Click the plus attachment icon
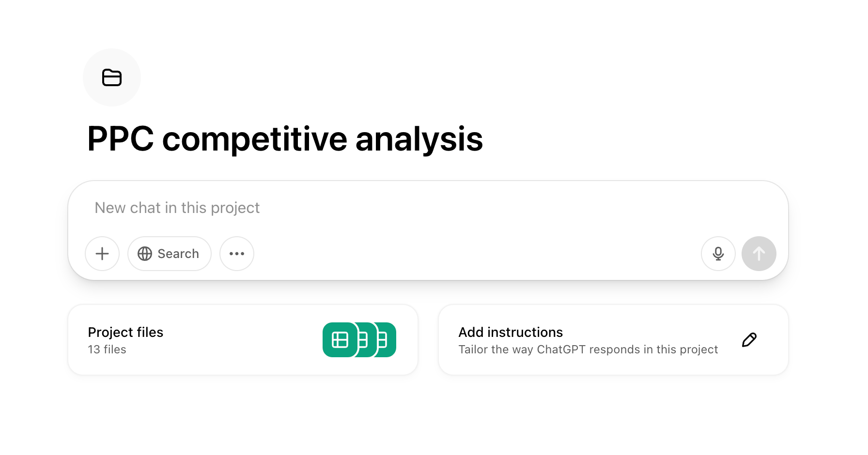868x455 pixels. coord(102,254)
